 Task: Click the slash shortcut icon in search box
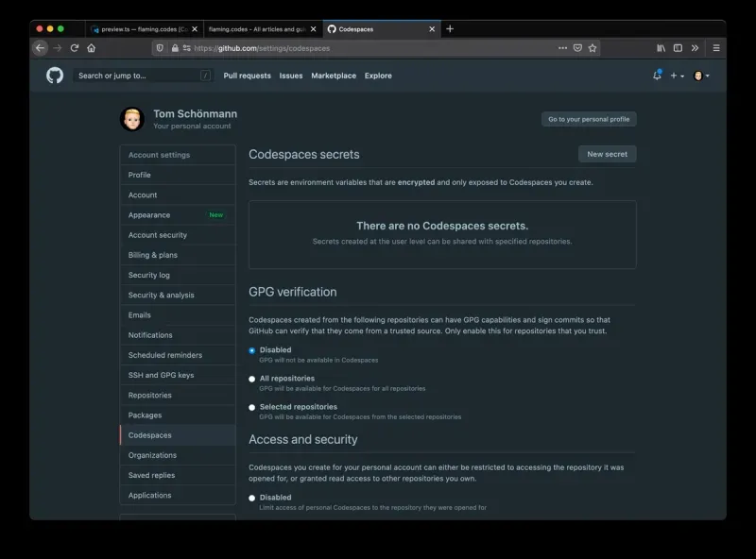pyautogui.click(x=205, y=76)
